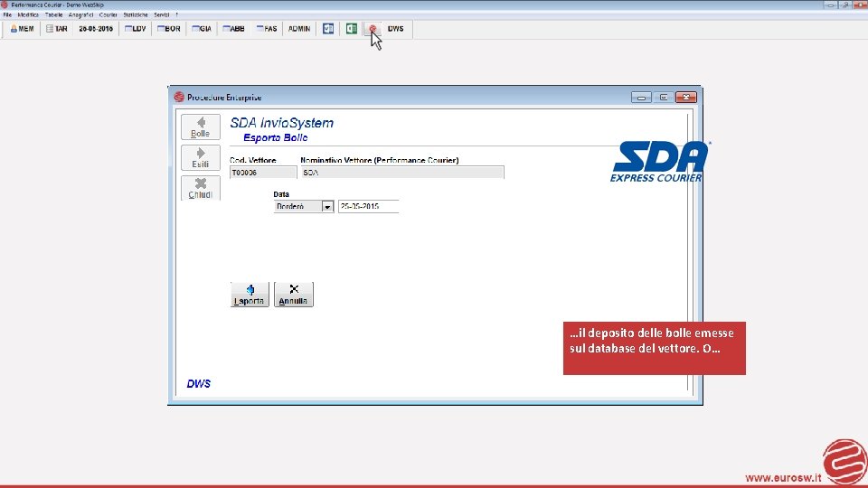
Task: Open the Data type dropdown arrow
Action: coord(327,206)
